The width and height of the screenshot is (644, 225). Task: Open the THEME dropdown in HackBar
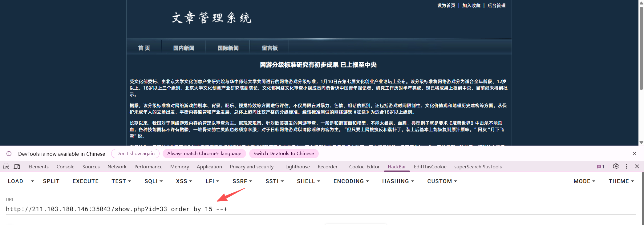621,181
